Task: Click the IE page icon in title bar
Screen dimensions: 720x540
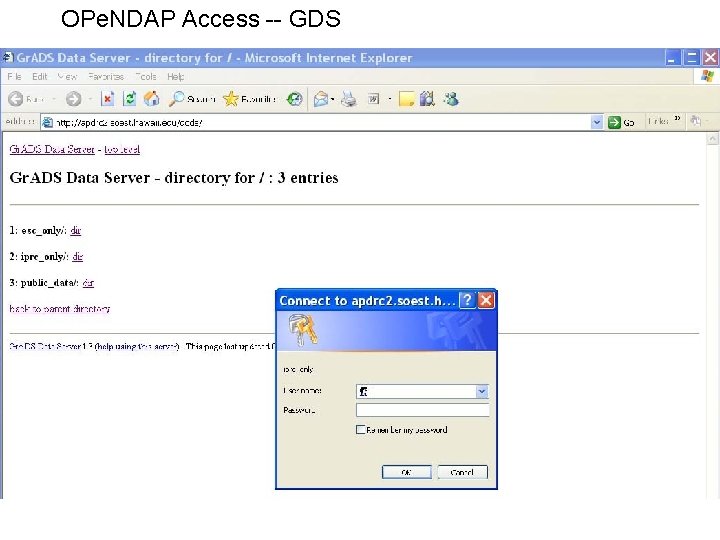Action: [x=8, y=57]
